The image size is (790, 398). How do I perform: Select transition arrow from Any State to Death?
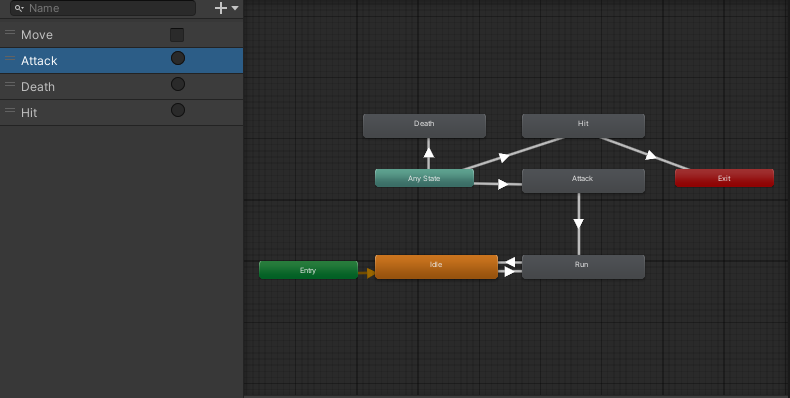pyautogui.click(x=429, y=153)
